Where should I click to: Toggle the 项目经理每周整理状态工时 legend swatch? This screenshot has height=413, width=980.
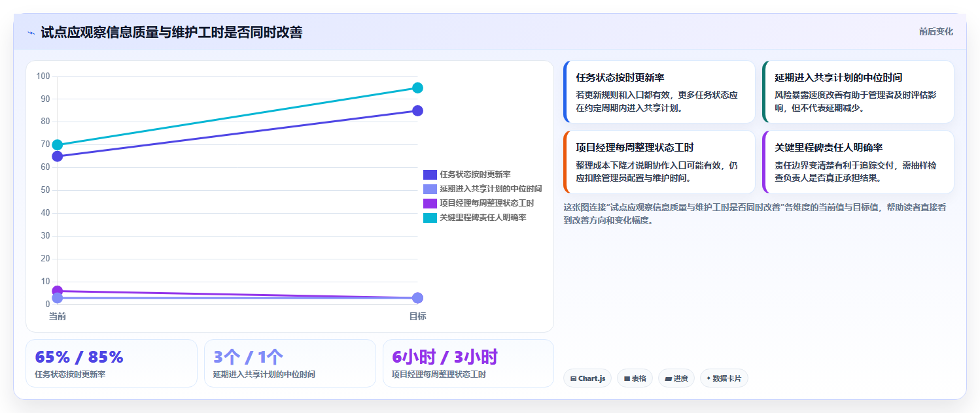(430, 203)
